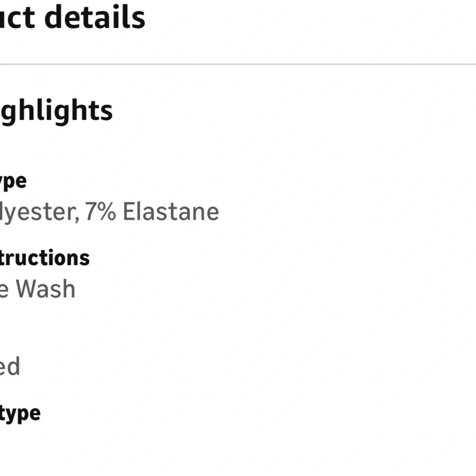The width and height of the screenshot is (476, 476).
Task: Click the bold label above the Polyester line
Action: tap(13, 181)
